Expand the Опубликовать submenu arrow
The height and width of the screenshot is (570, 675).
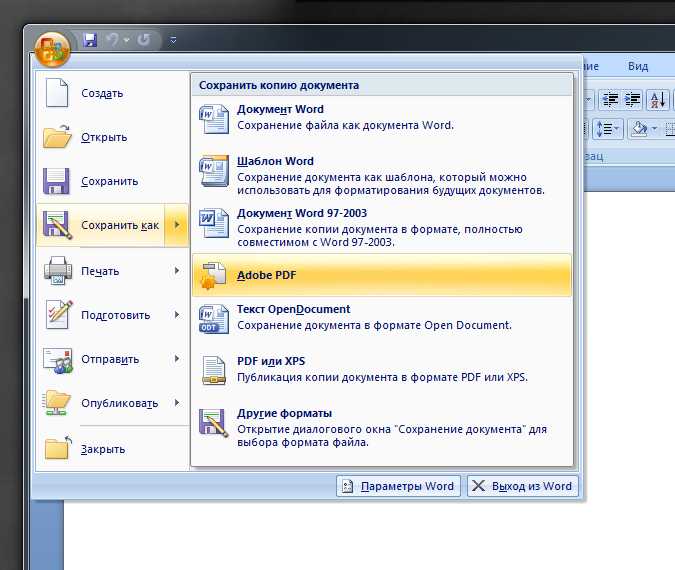[x=176, y=403]
